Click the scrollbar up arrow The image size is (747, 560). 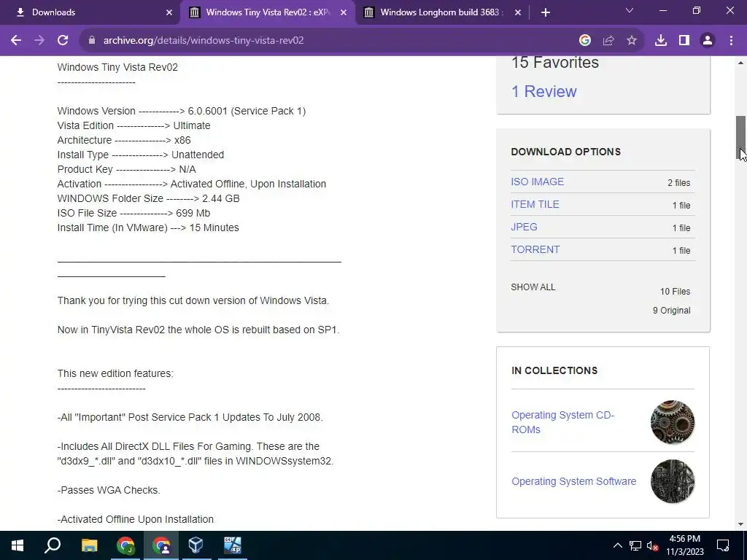740,63
